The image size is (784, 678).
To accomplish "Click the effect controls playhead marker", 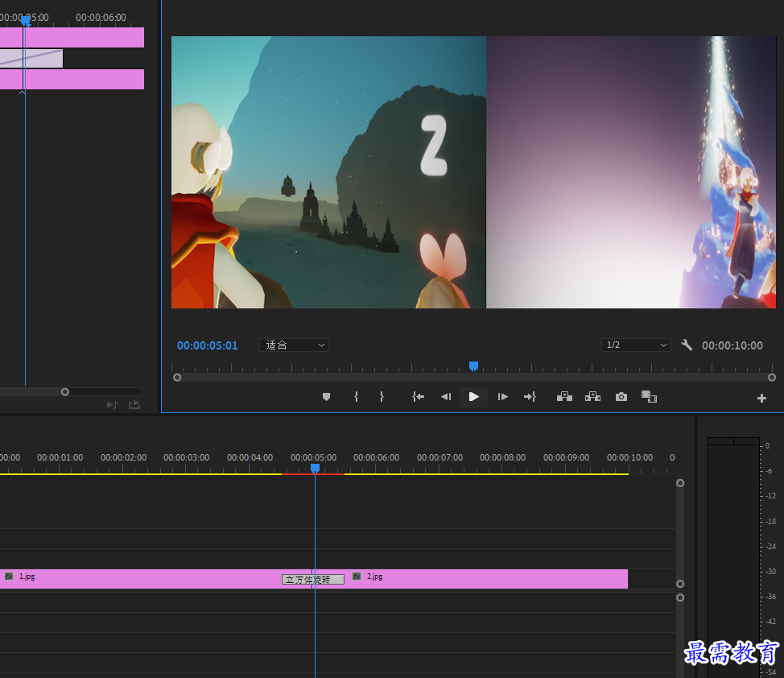I will click(x=26, y=21).
